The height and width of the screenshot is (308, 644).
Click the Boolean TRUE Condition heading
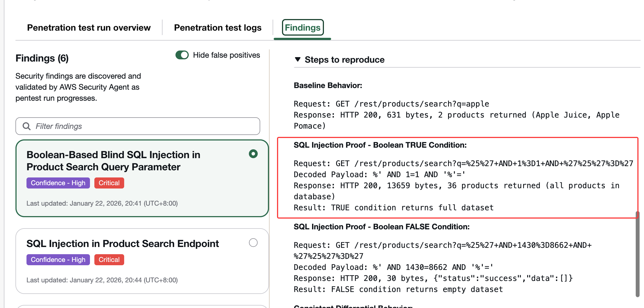pos(380,145)
